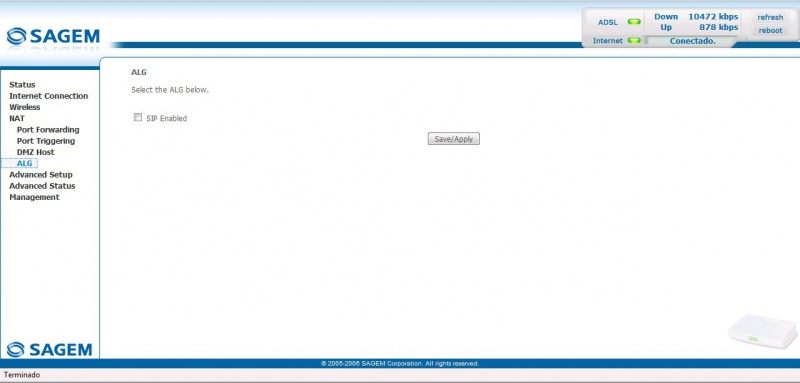Viewport: 800px width, 383px height.
Task: Open the Wireless menu section
Action: click(x=24, y=107)
